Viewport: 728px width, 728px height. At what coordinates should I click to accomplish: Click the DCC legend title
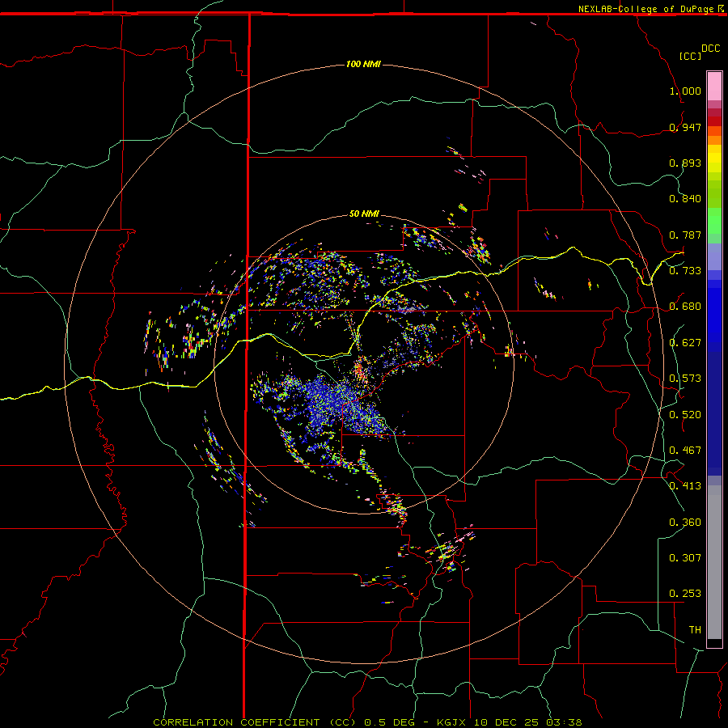(x=710, y=49)
